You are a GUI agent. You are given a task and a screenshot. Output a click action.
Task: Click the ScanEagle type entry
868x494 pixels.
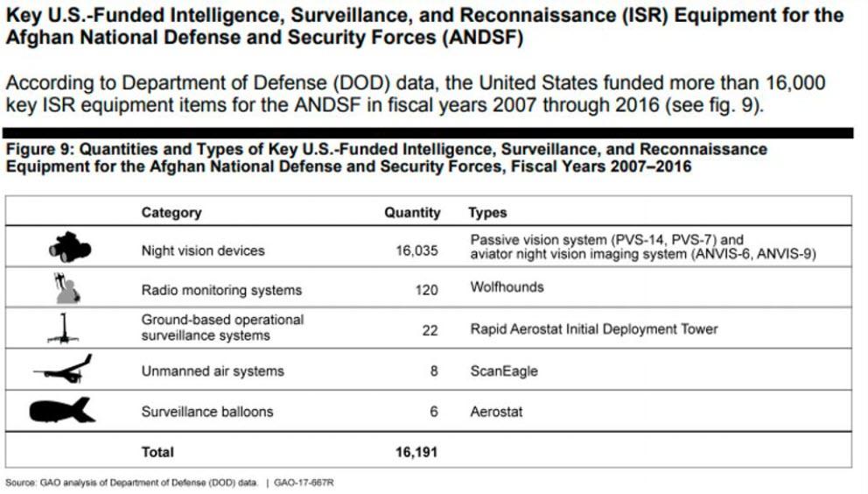504,371
